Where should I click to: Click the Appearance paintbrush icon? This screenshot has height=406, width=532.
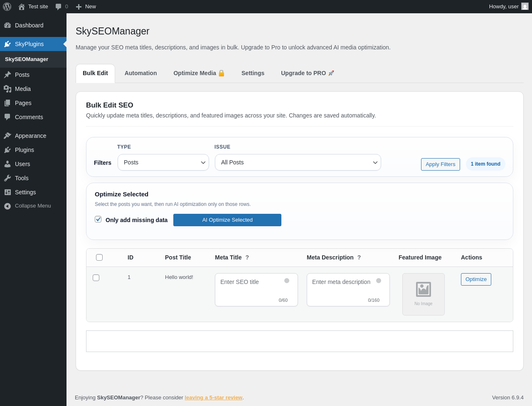point(7,136)
